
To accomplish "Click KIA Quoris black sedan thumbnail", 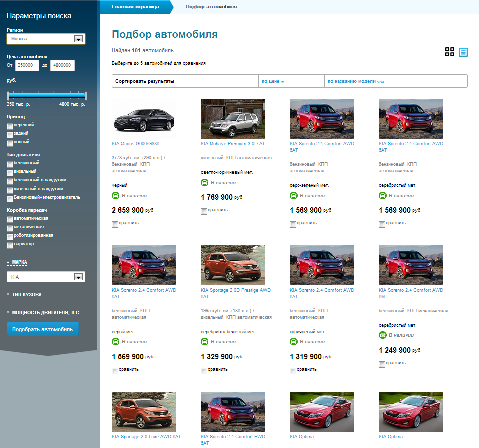I will pos(144,119).
